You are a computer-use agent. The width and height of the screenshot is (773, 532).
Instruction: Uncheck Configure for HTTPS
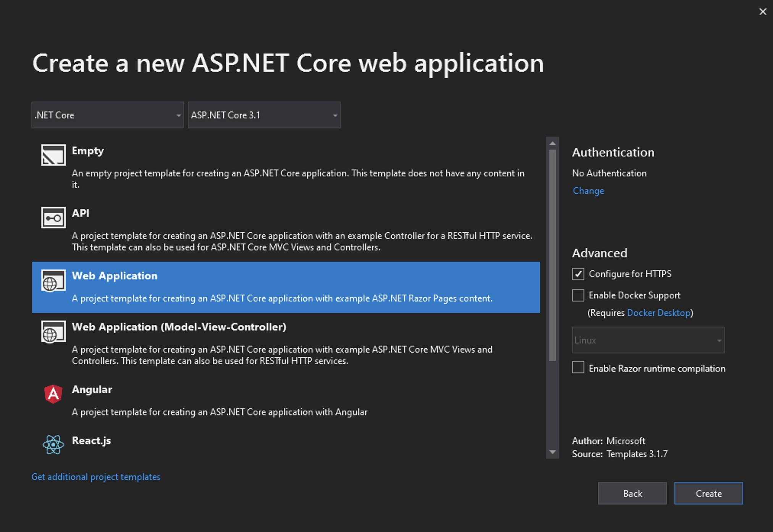pos(577,274)
